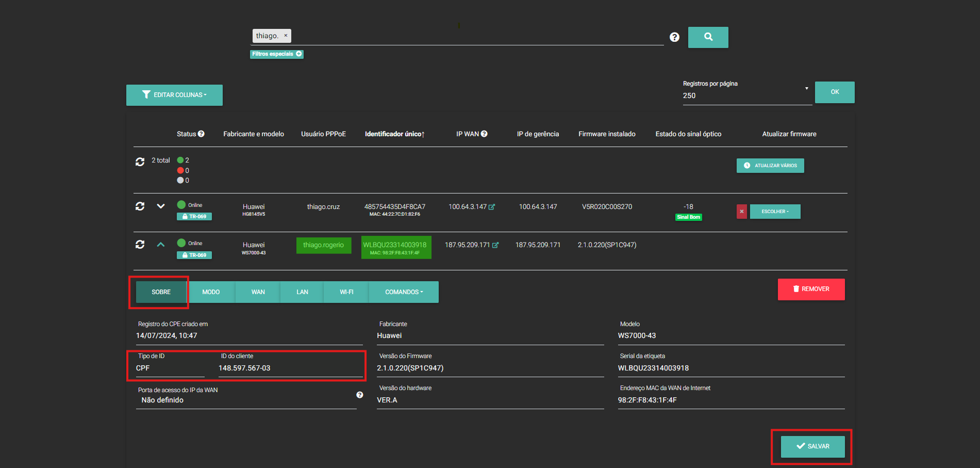Collapse the thiago.rogerio device details
The image size is (980, 468).
(161, 245)
